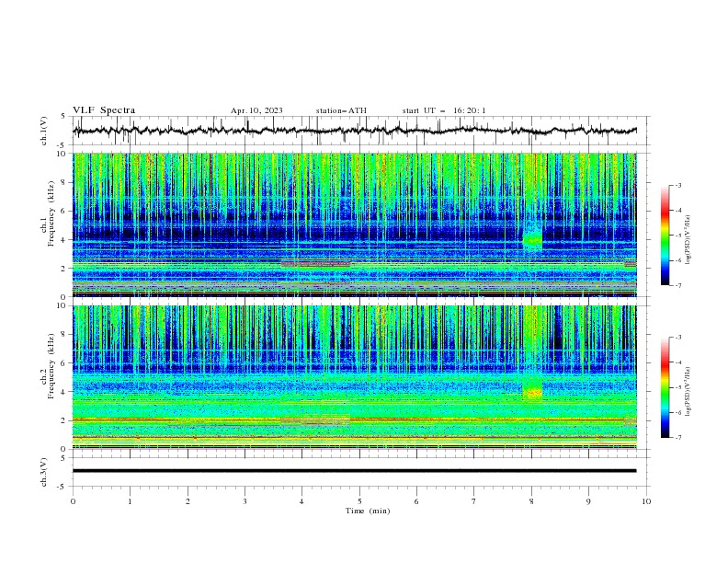Click the ch.2 spectrogram color scale bar
728x563 pixels.
(665, 387)
